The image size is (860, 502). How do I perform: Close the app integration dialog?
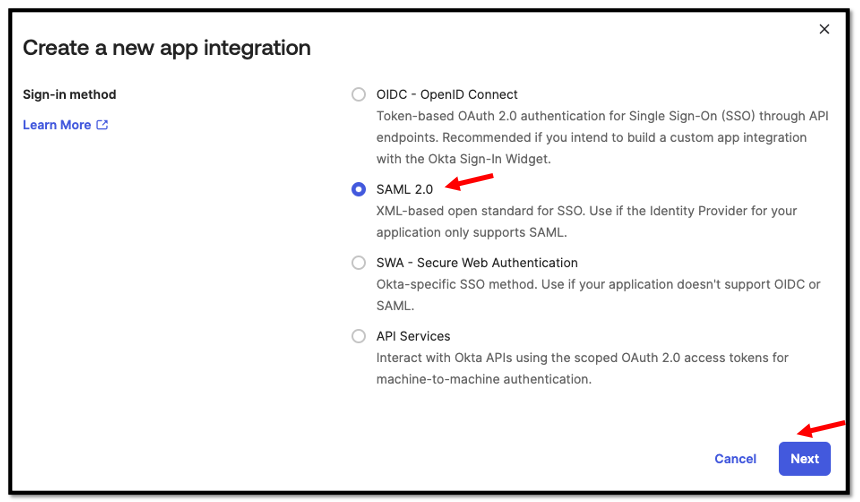click(824, 29)
